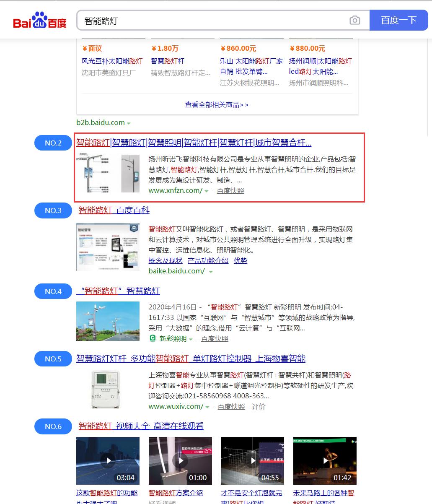Click the Baidu logo
The width and height of the screenshot is (432, 504).
coord(40,20)
